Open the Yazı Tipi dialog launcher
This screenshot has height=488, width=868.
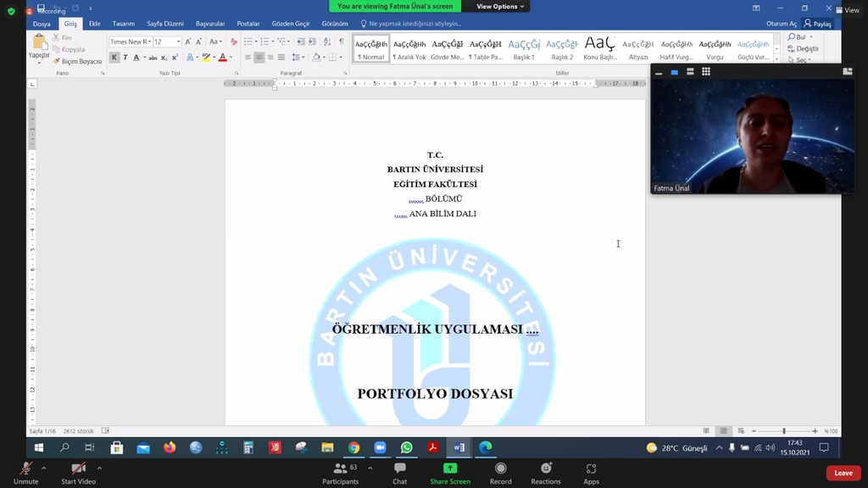(x=236, y=73)
